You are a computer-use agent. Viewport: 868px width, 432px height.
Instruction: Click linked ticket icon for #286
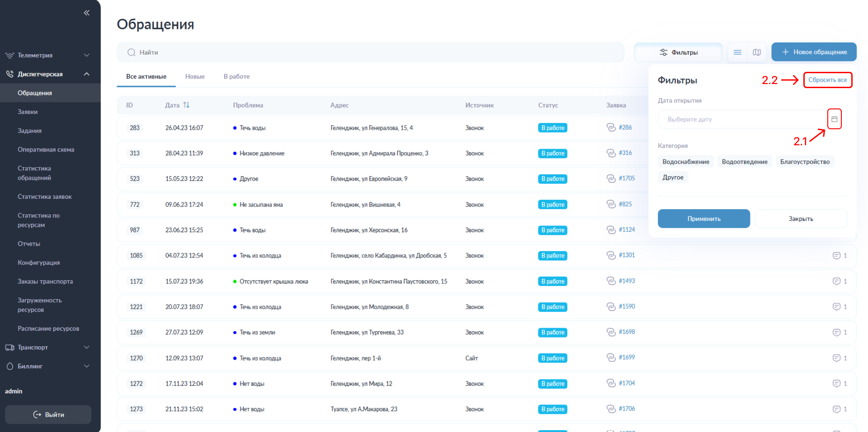(x=611, y=127)
